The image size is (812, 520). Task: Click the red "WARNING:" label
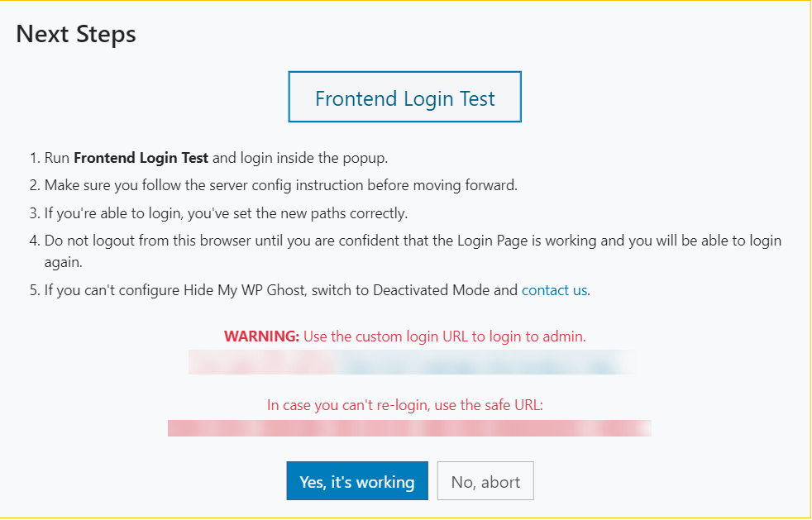[261, 336]
